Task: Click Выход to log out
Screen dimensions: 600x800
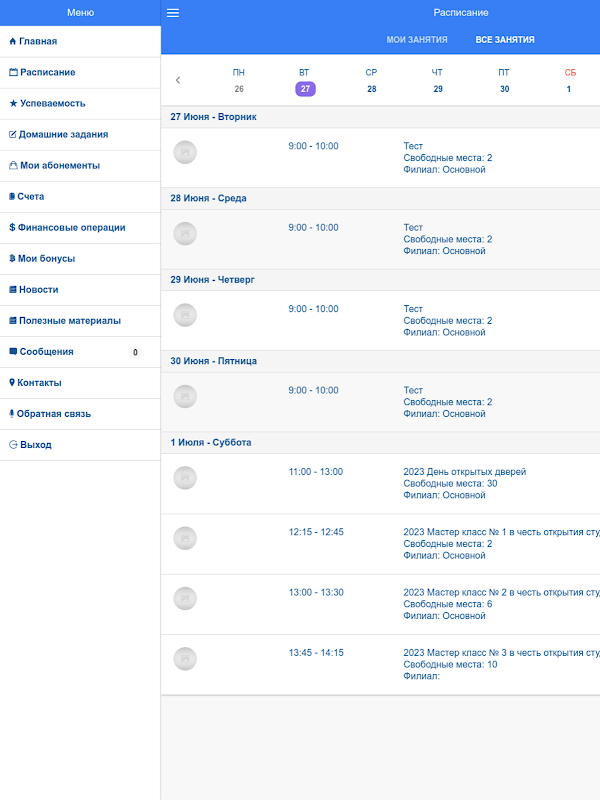Action: point(35,445)
